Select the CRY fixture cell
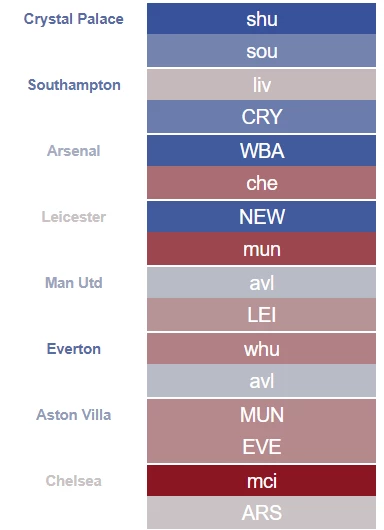Image resolution: width=384 pixels, height=530 pixels. (x=261, y=116)
